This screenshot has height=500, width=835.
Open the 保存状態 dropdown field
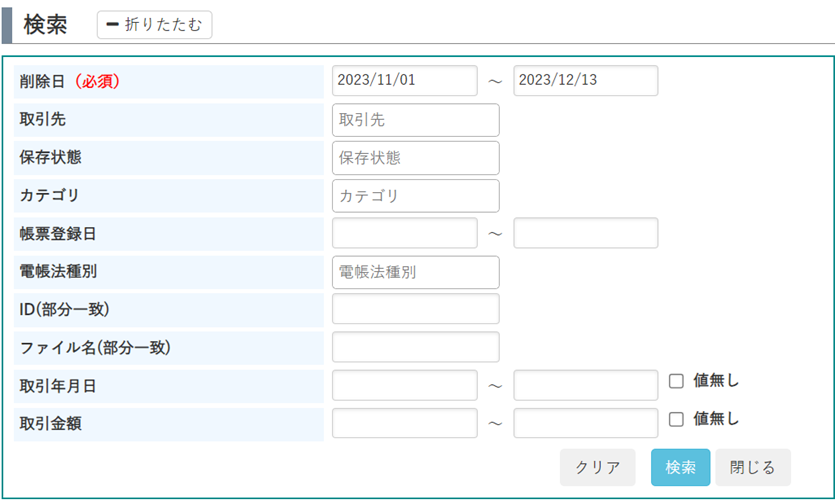point(415,158)
